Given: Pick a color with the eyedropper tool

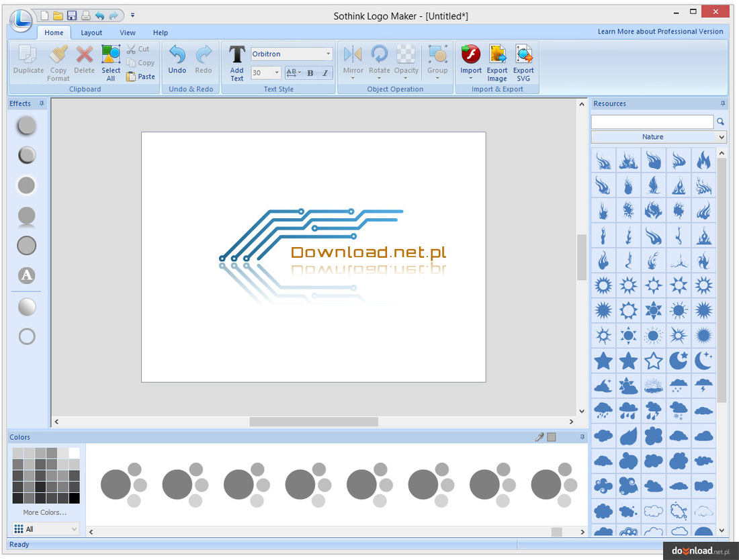Looking at the screenshot, I should tap(539, 437).
